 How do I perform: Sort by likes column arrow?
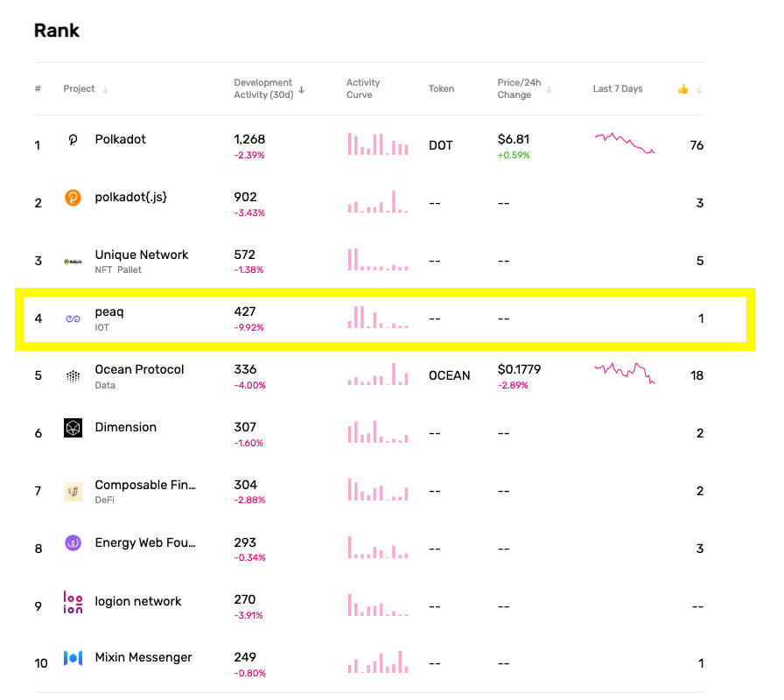click(x=699, y=89)
